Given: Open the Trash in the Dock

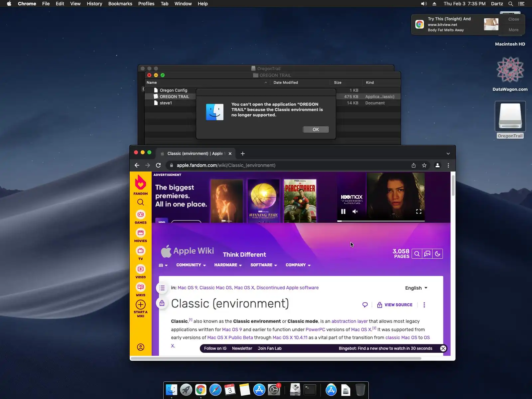Looking at the screenshot, I should (360, 390).
